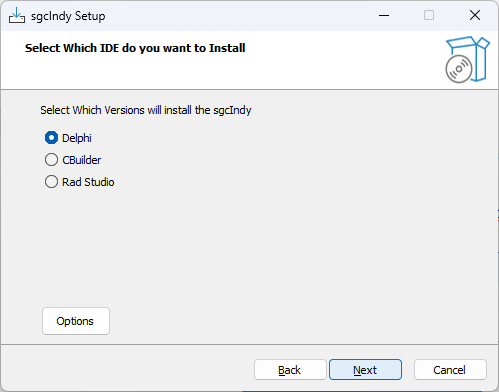This screenshot has height=392, width=499.
Task: Cancel the sgcIndy setup
Action: pyautogui.click(x=450, y=370)
